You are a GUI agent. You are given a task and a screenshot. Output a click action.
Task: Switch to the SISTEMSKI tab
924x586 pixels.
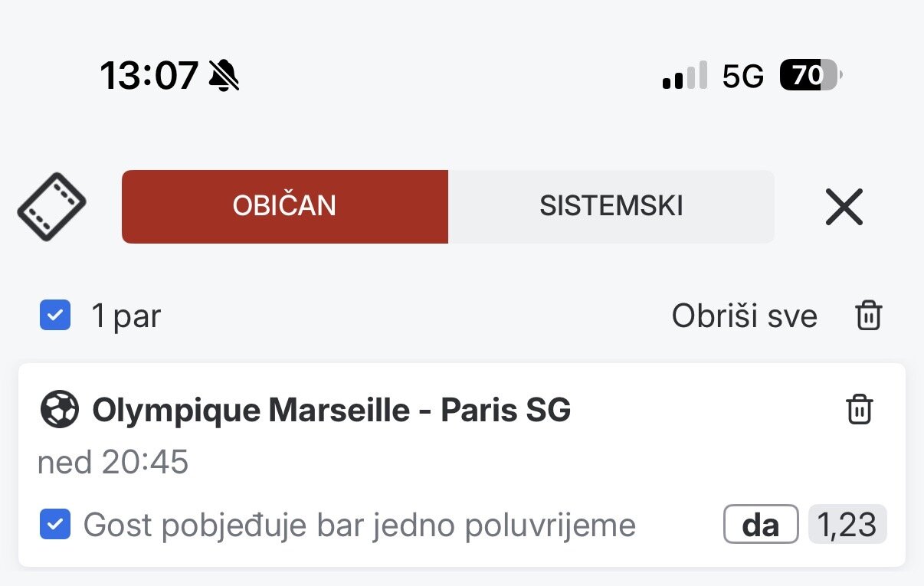coord(611,207)
